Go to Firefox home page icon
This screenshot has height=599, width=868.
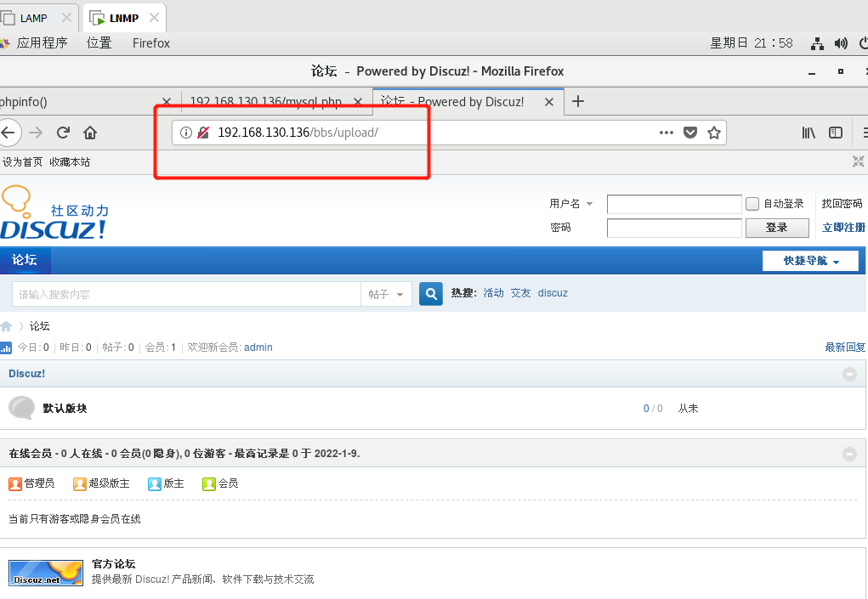point(90,133)
